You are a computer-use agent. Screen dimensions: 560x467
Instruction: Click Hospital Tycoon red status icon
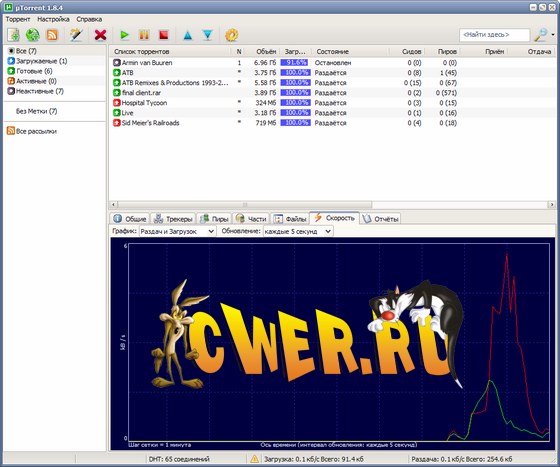click(116, 103)
